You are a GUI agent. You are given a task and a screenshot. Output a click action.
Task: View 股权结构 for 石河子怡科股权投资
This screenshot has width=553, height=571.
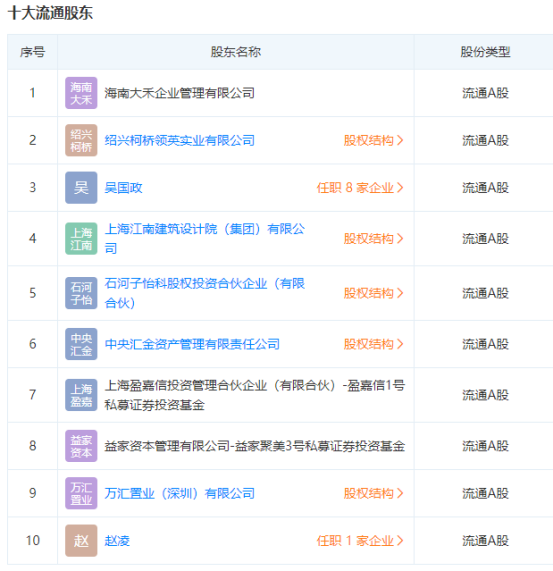374,294
